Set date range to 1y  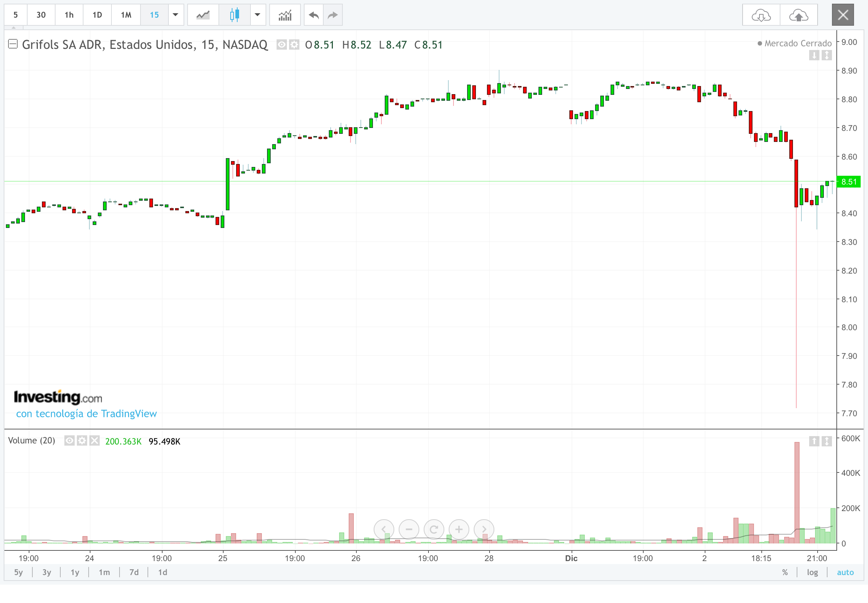pyautogui.click(x=75, y=572)
